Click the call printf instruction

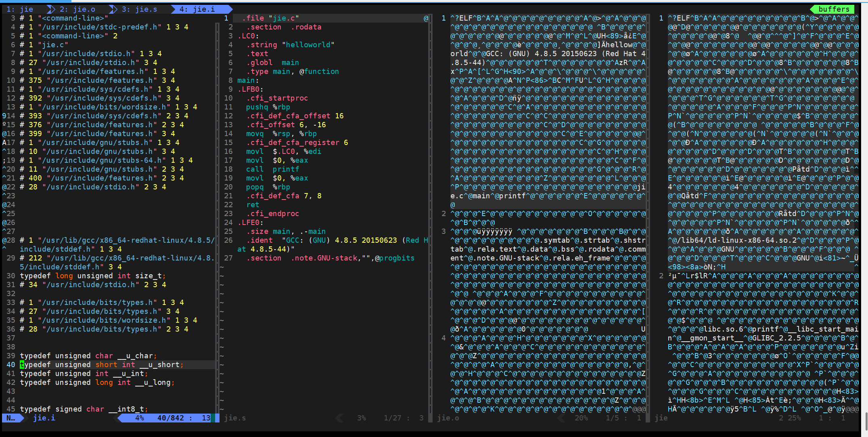point(272,169)
